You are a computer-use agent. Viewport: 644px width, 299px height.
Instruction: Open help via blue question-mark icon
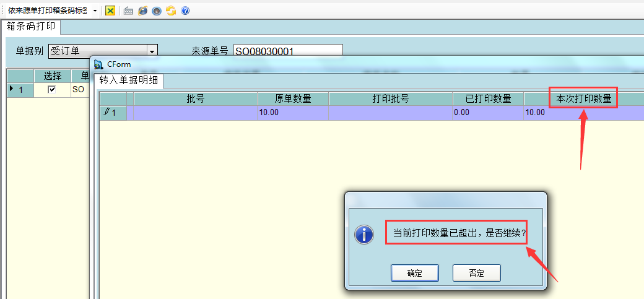click(x=185, y=11)
